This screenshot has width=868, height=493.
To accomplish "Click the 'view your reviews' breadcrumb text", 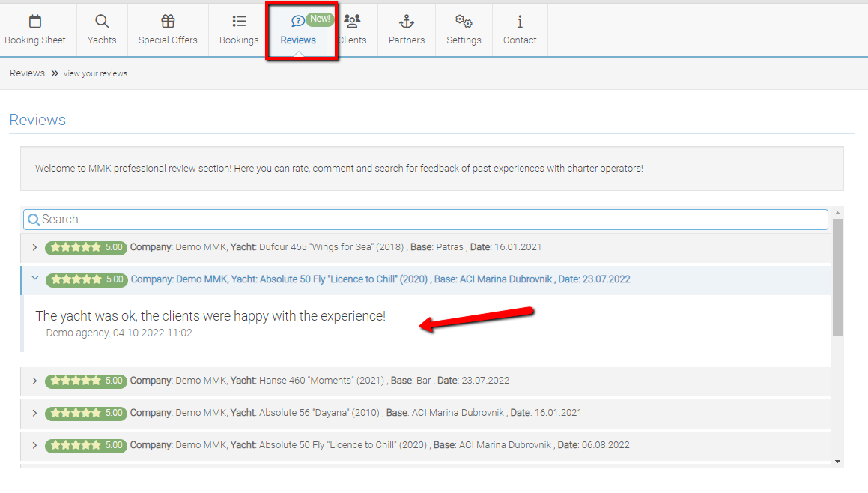I will pos(95,73).
